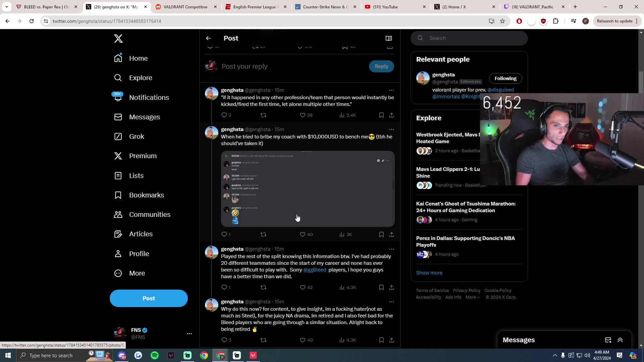Repost the bribe tweet
Image resolution: width=644 pixels, height=362 pixels.
click(263, 234)
